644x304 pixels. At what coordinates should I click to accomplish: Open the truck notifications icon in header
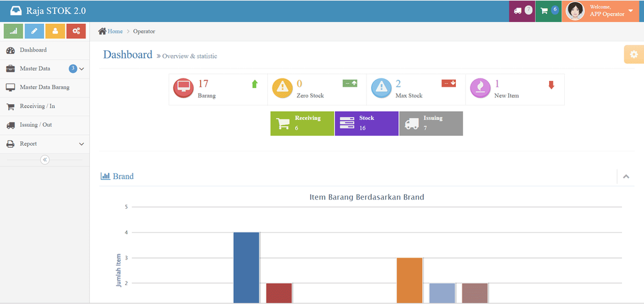click(x=518, y=11)
